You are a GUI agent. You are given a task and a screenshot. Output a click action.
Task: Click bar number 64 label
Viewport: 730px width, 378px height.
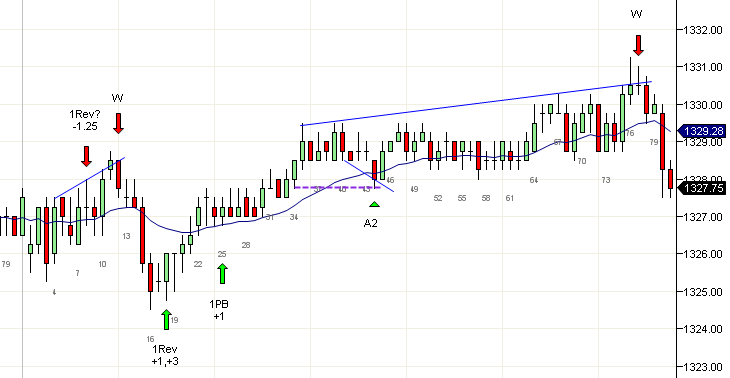coord(534,180)
